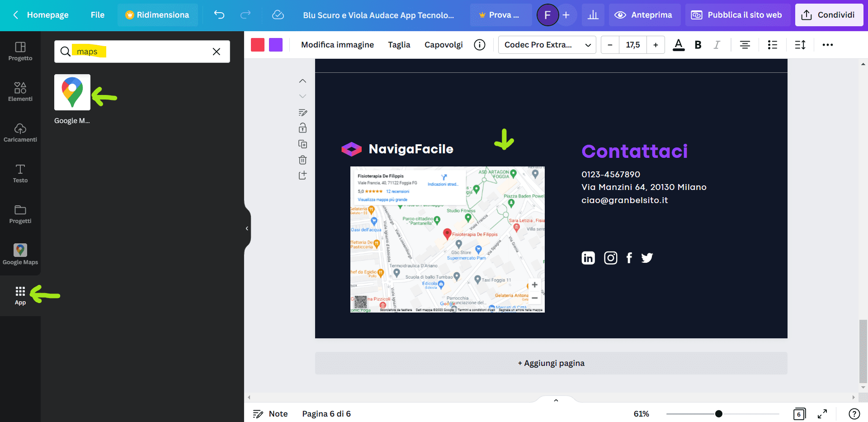Select the red color swatch
Screen dimensions: 868x422
click(x=258, y=45)
